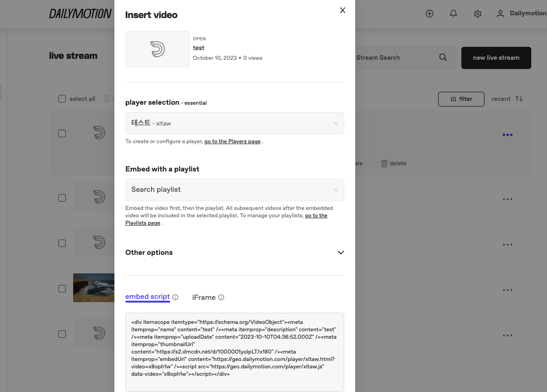The height and width of the screenshot is (392, 547).
Task: Switch to the iFrame tab
Action: pyautogui.click(x=204, y=297)
